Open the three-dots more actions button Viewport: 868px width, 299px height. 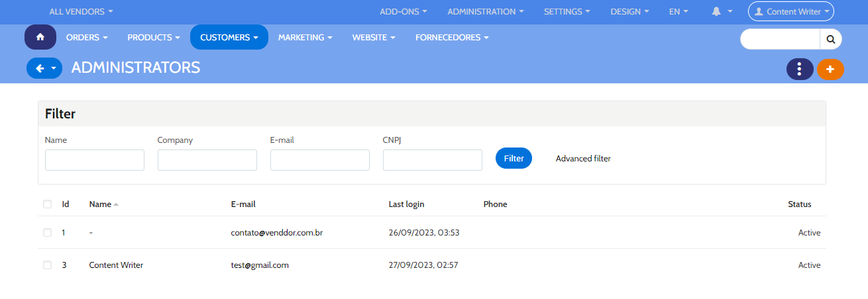800,69
